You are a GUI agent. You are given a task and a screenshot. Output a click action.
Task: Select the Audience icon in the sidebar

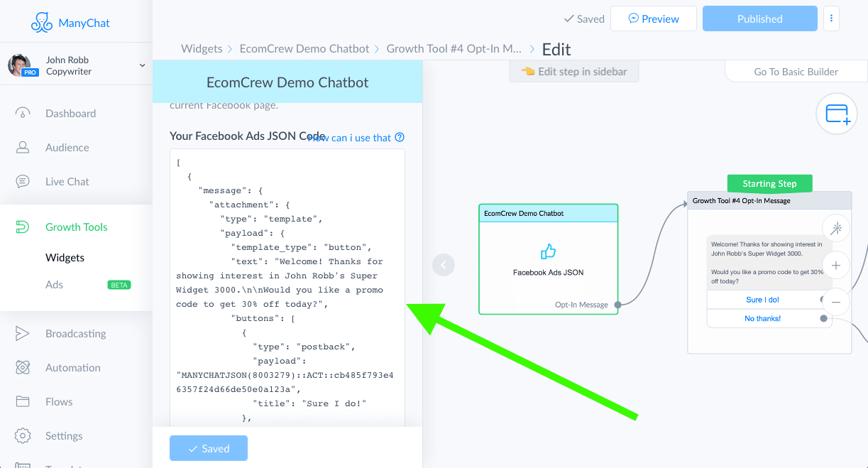pyautogui.click(x=24, y=147)
